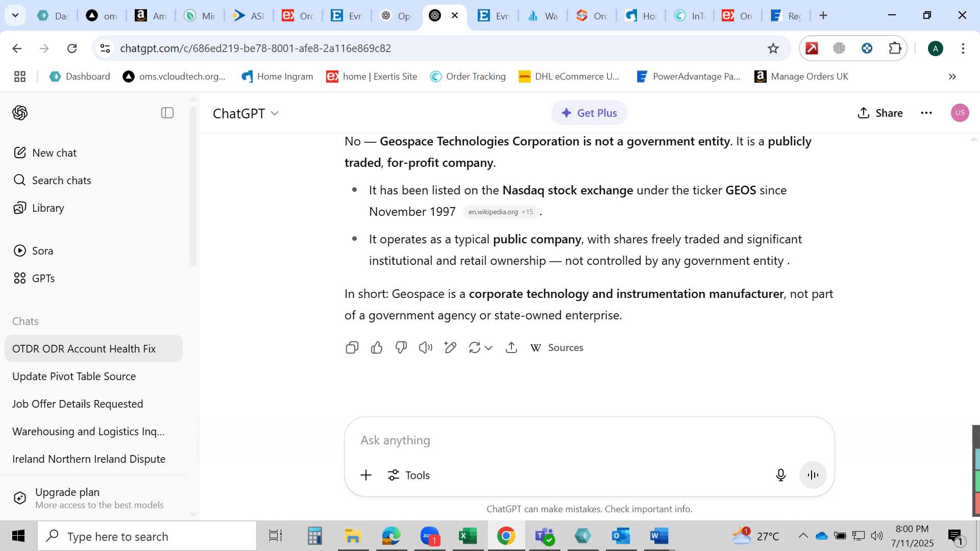
Task: Click the thumbs up good response icon
Action: click(377, 348)
